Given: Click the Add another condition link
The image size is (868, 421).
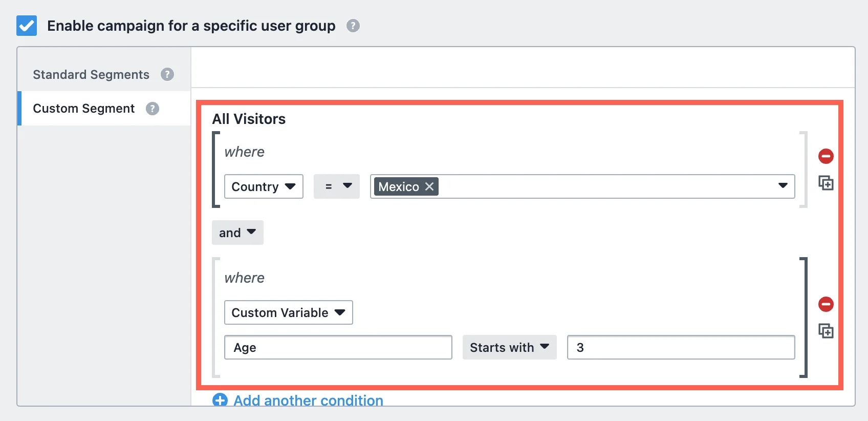Looking at the screenshot, I should 308,400.
